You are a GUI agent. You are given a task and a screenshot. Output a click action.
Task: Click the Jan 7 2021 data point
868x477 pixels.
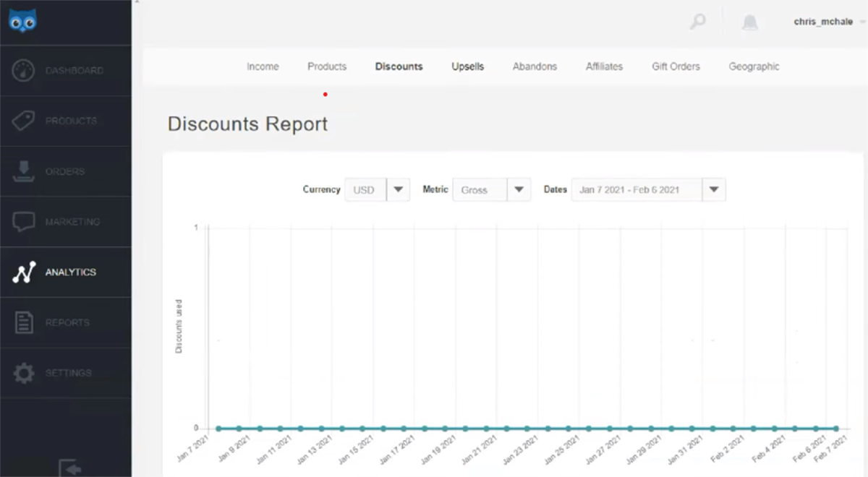tap(218, 429)
